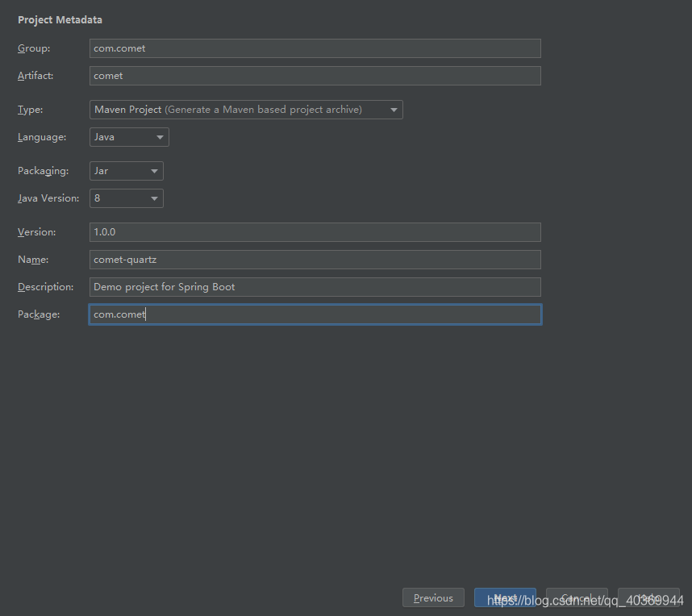
Task: Click the "Language:" label
Action: tap(42, 137)
